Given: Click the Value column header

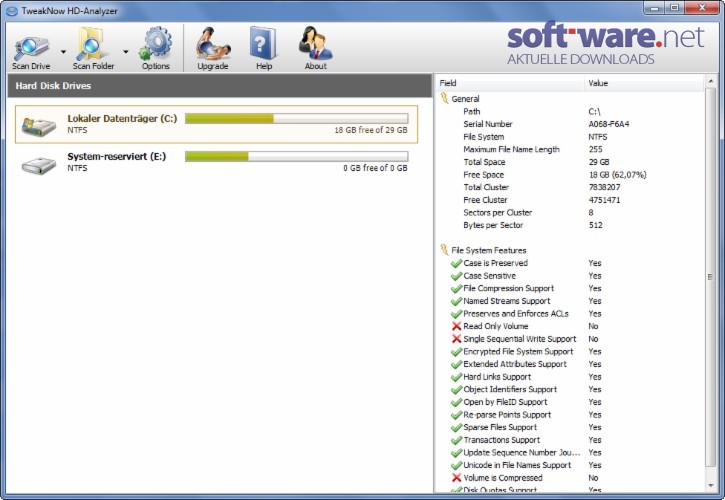Looking at the screenshot, I should pos(644,83).
